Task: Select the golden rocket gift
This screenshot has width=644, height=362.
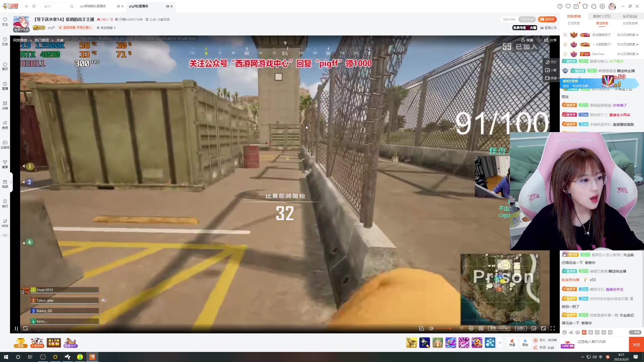Action: (x=411, y=343)
